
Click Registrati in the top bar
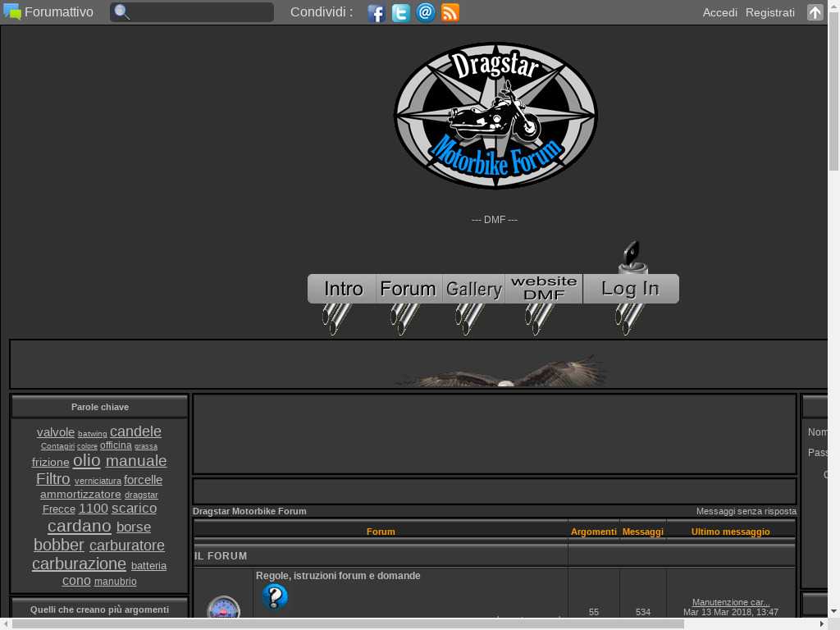[x=769, y=12]
